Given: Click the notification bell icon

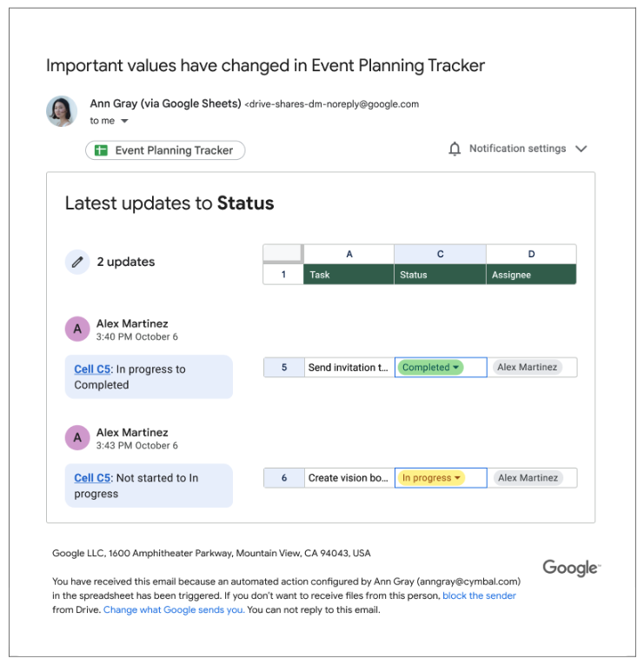Looking at the screenshot, I should coord(455,150).
